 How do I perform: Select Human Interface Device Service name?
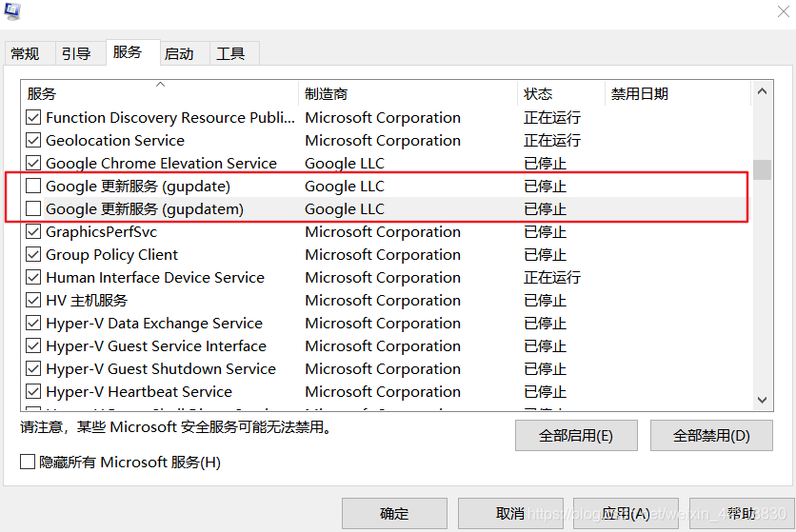(155, 278)
